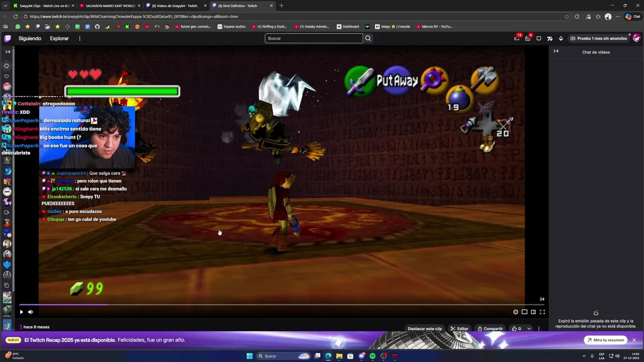Open the Separar audios bookmark

coord(231,27)
